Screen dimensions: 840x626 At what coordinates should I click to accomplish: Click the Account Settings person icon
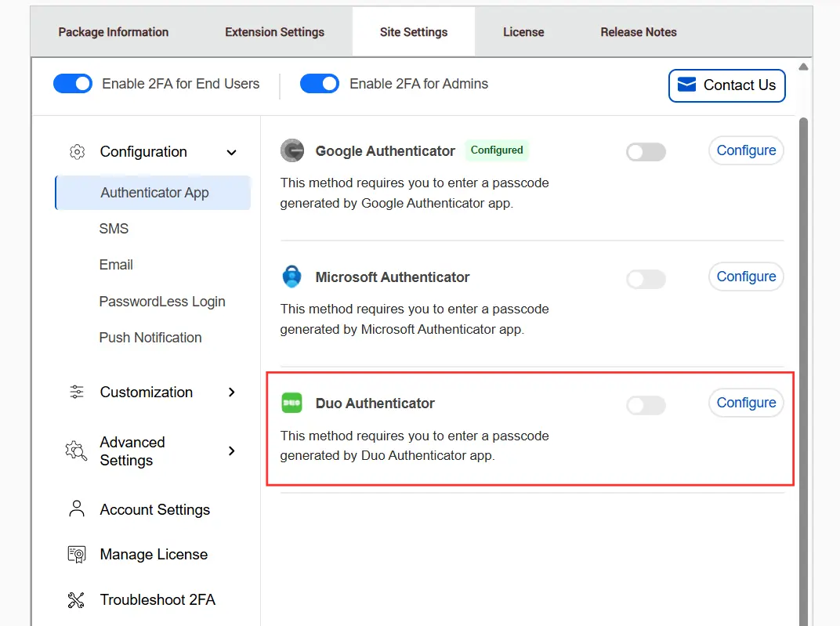click(77, 508)
